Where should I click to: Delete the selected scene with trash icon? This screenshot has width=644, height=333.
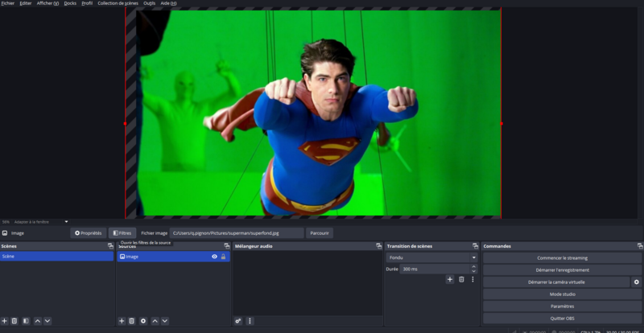tap(14, 321)
